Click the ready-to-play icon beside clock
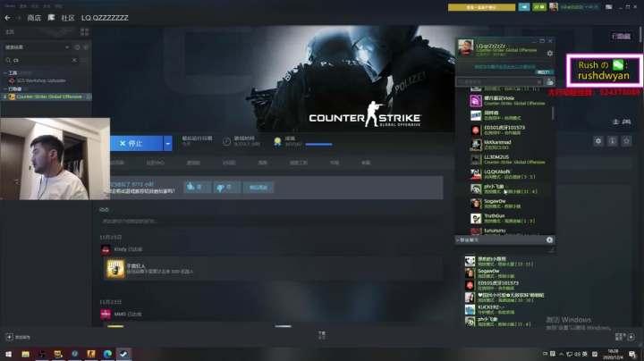Screen dimensions: 644x361 [86, 47]
